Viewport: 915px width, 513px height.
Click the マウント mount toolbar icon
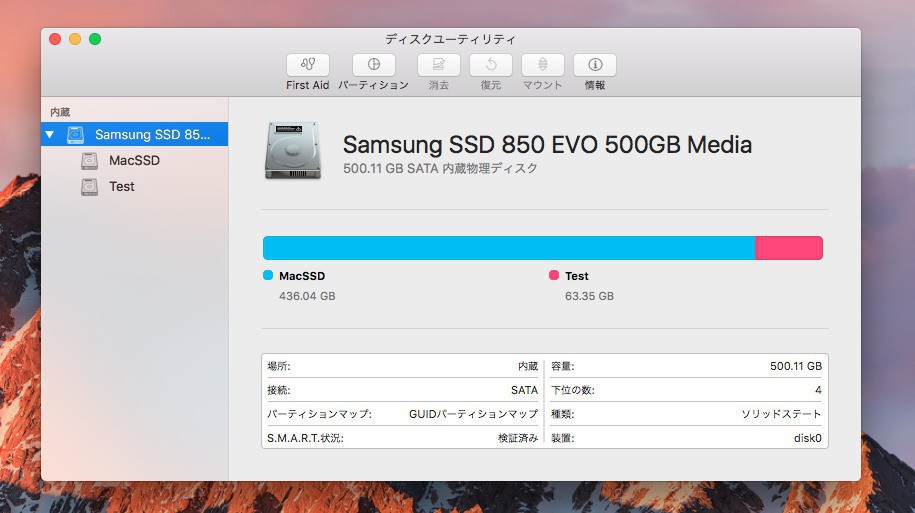(543, 65)
